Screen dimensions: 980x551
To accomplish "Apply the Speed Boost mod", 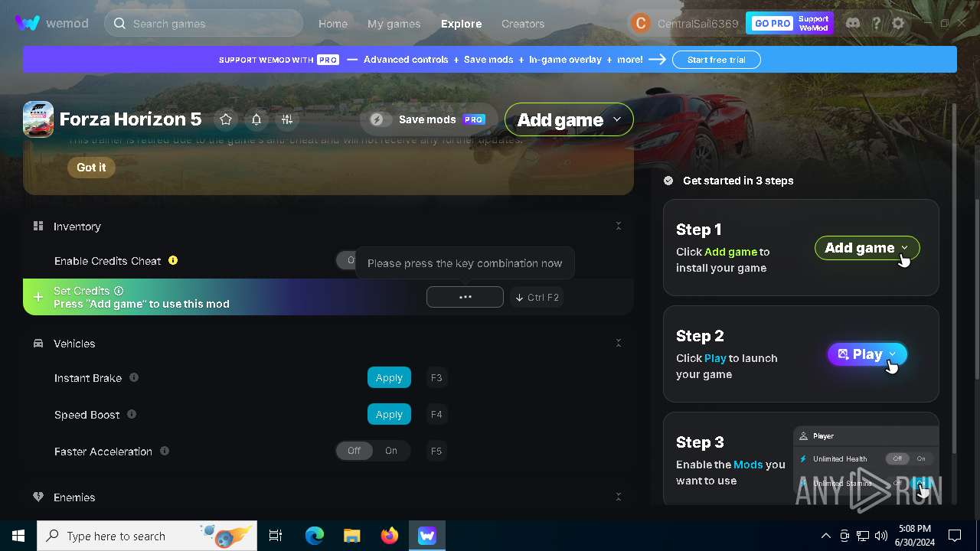I will pyautogui.click(x=389, y=414).
